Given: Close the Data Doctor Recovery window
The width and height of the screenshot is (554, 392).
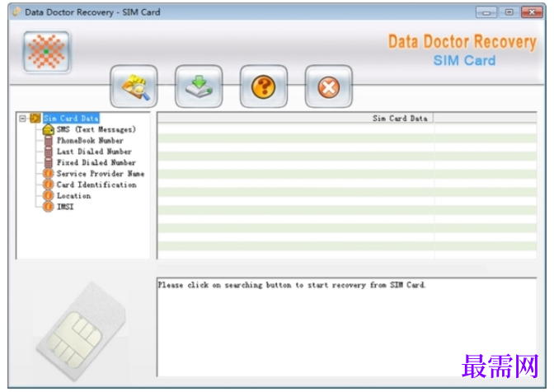Looking at the screenshot, I should tap(532, 12).
